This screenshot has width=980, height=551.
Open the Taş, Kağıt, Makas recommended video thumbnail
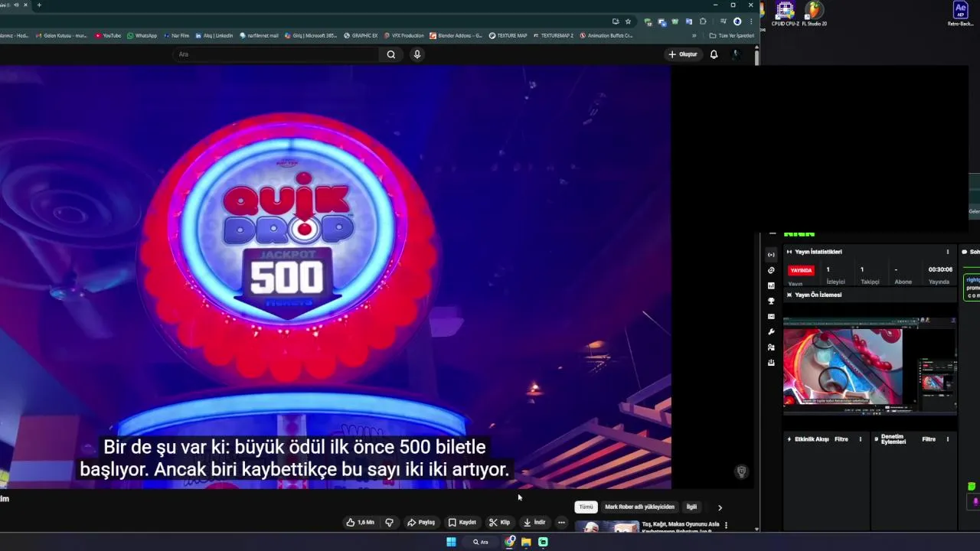pyautogui.click(x=607, y=527)
